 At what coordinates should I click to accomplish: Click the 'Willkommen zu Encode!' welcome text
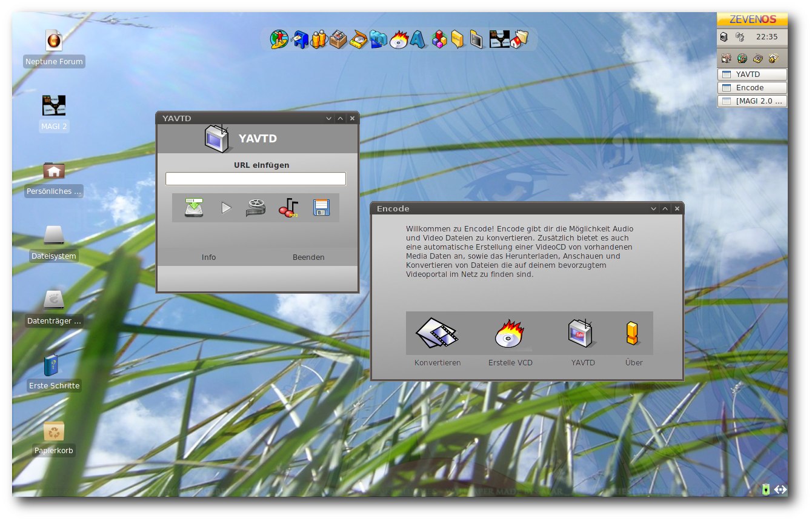pos(449,229)
